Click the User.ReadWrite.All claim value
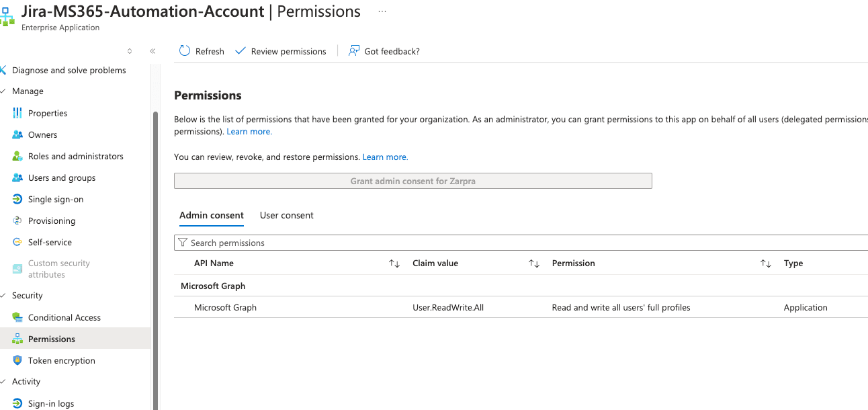The image size is (868, 410). point(448,307)
